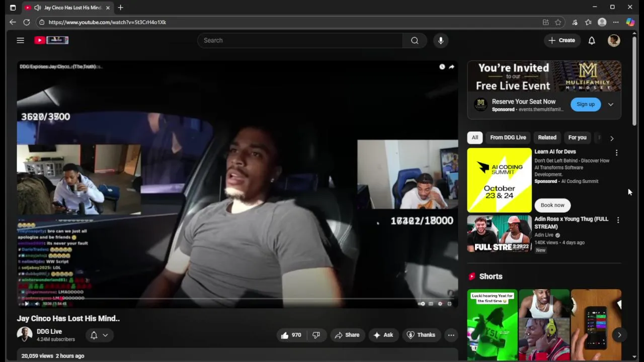
Task: Open the Ask AI button
Action: click(x=383, y=335)
